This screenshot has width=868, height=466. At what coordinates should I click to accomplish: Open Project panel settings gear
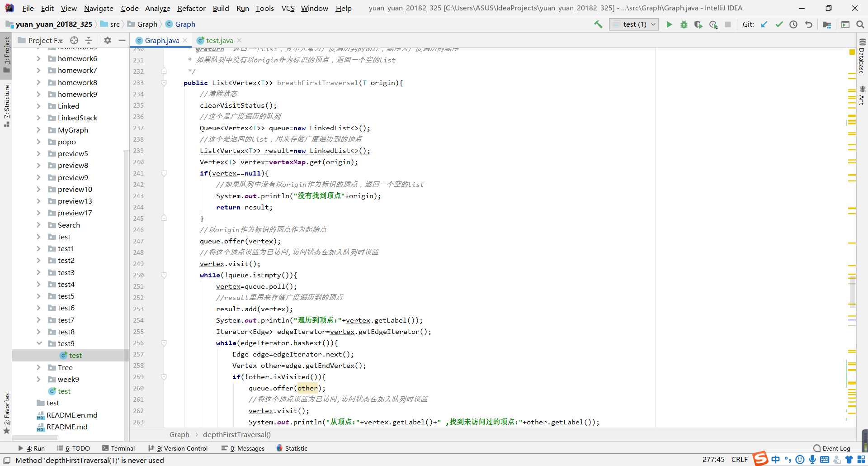coord(108,40)
